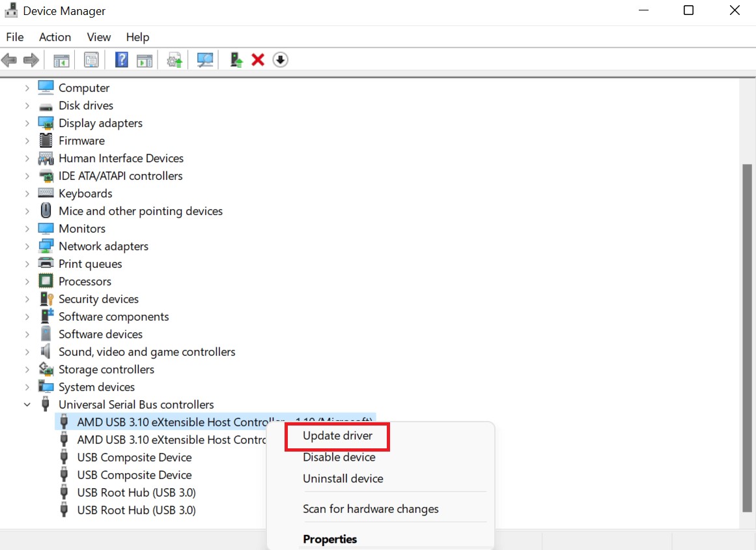Open the Action menu

pyautogui.click(x=55, y=37)
